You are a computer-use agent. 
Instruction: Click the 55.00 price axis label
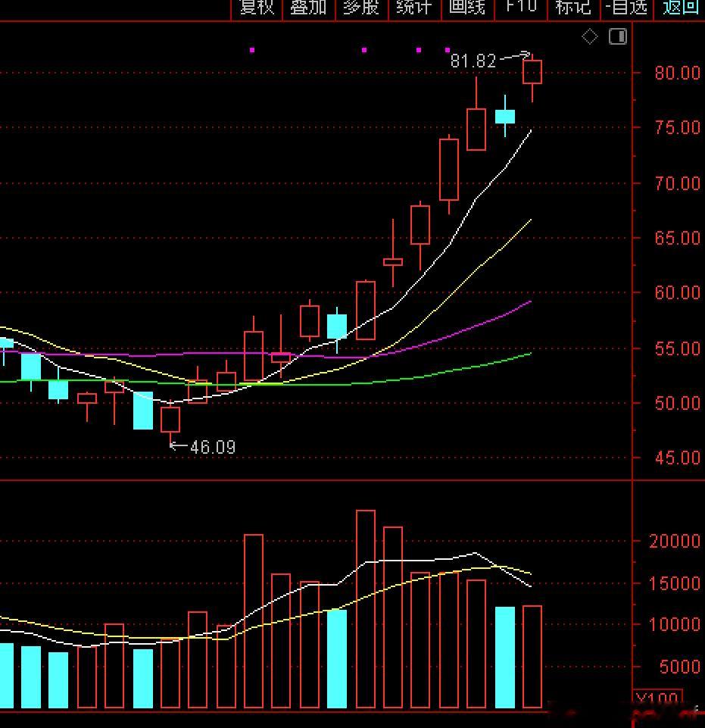coord(677,348)
